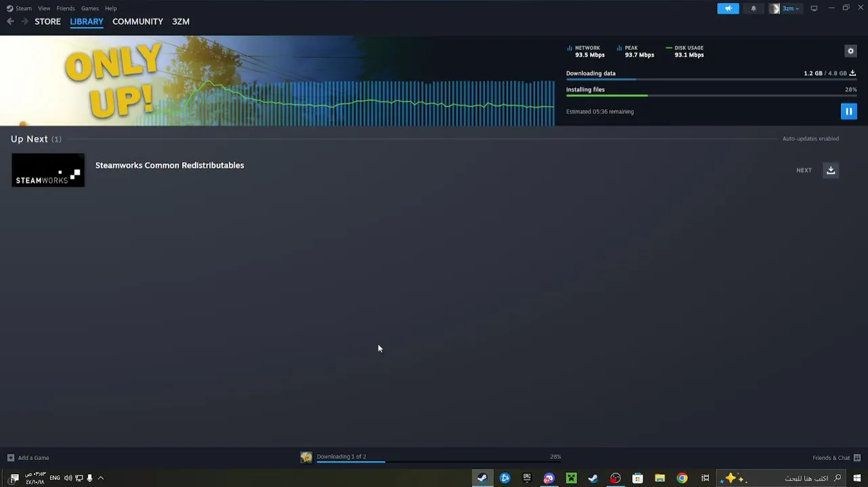The image size is (868, 487).
Task: Show hidden system tray icons
Action: 101,478
